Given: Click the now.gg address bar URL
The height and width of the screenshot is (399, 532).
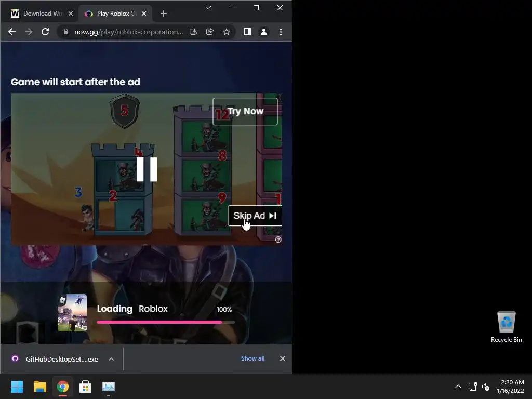Looking at the screenshot, I should [x=129, y=32].
